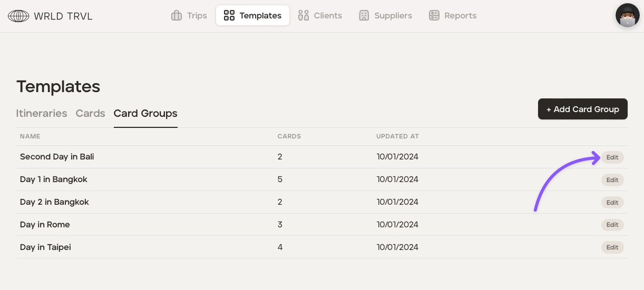This screenshot has width=644, height=290.
Task: Open the Day in Rome row name
Action: (45, 225)
